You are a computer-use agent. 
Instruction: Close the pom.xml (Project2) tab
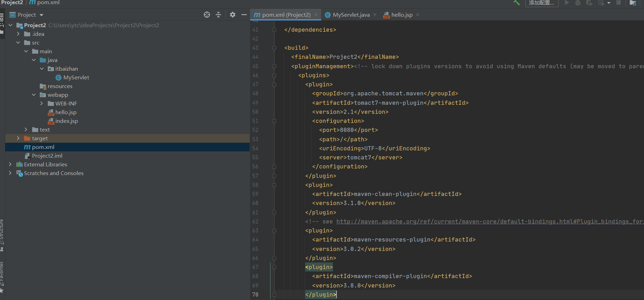(x=316, y=15)
